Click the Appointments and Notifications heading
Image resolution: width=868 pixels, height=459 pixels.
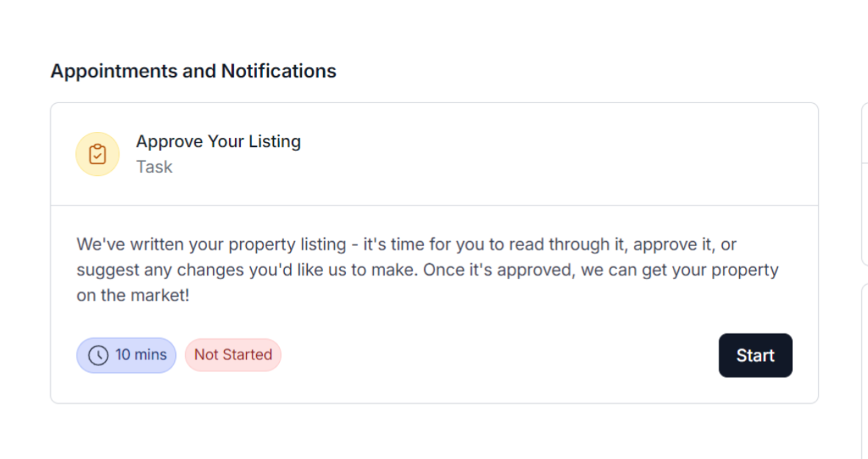193,71
